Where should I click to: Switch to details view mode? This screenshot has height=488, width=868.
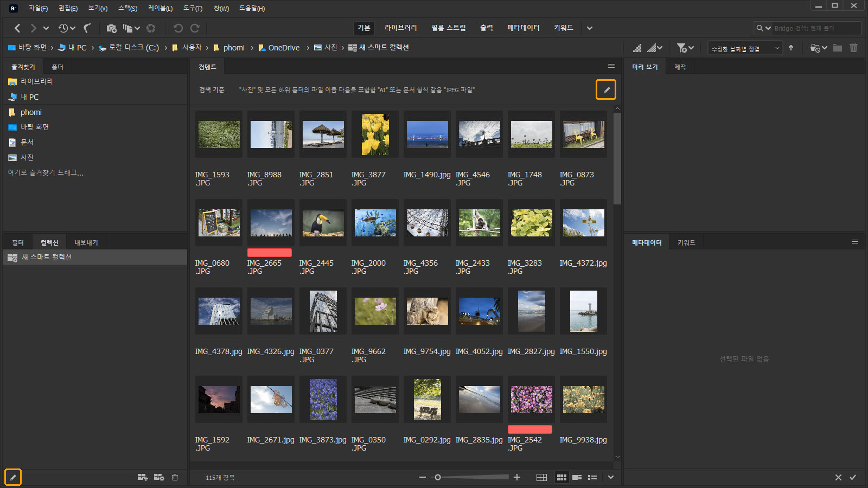pos(577,477)
